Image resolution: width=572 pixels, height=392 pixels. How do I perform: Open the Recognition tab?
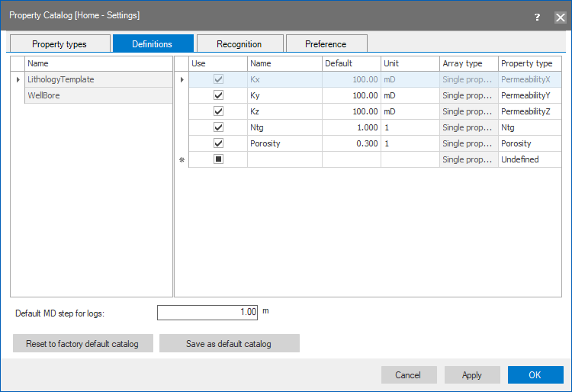239,44
